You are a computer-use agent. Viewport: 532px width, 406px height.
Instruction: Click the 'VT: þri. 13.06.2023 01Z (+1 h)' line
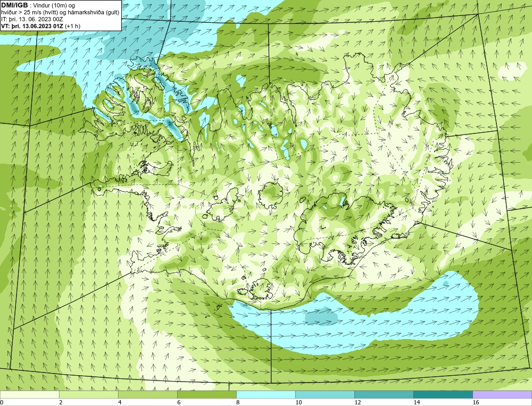(x=41, y=26)
